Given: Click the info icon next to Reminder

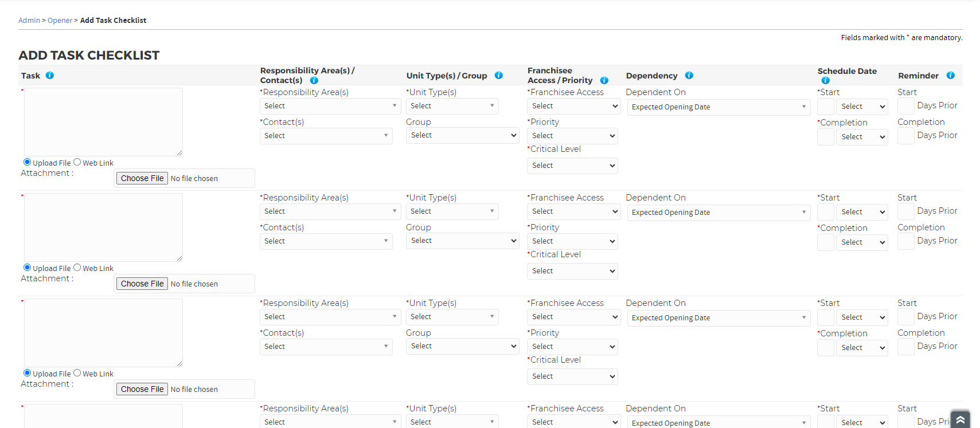Looking at the screenshot, I should (951, 76).
